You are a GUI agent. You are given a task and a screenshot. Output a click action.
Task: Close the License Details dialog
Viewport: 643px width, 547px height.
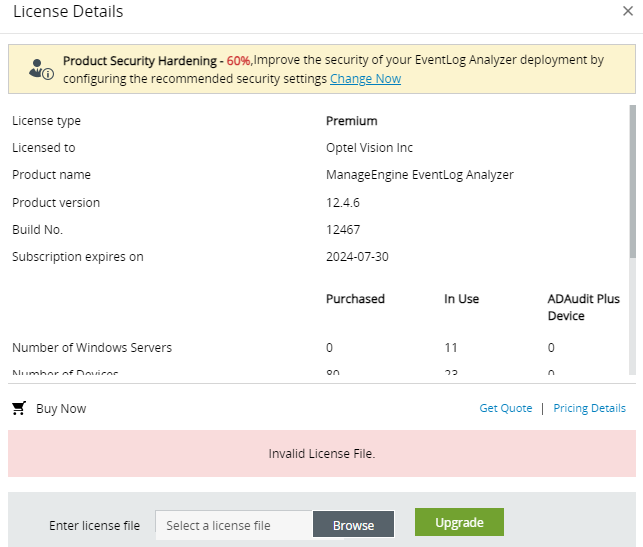(627, 11)
